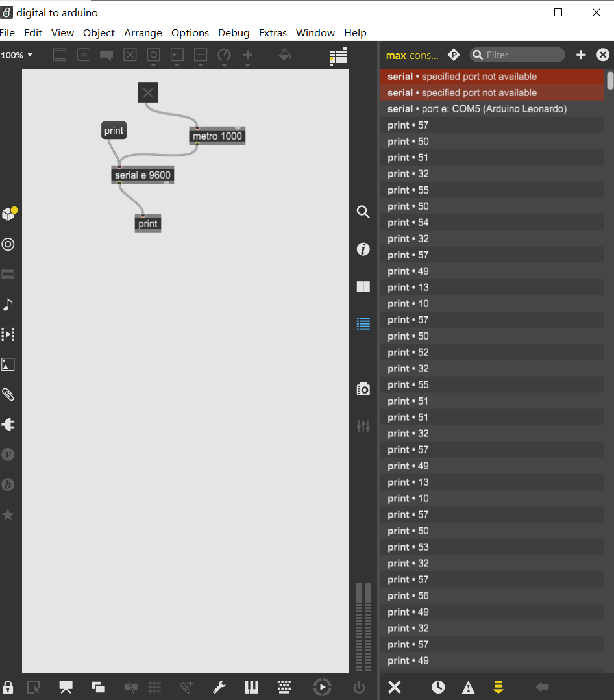Screen dimensions: 614x700
Task: Open the Object menu
Action: click(99, 33)
